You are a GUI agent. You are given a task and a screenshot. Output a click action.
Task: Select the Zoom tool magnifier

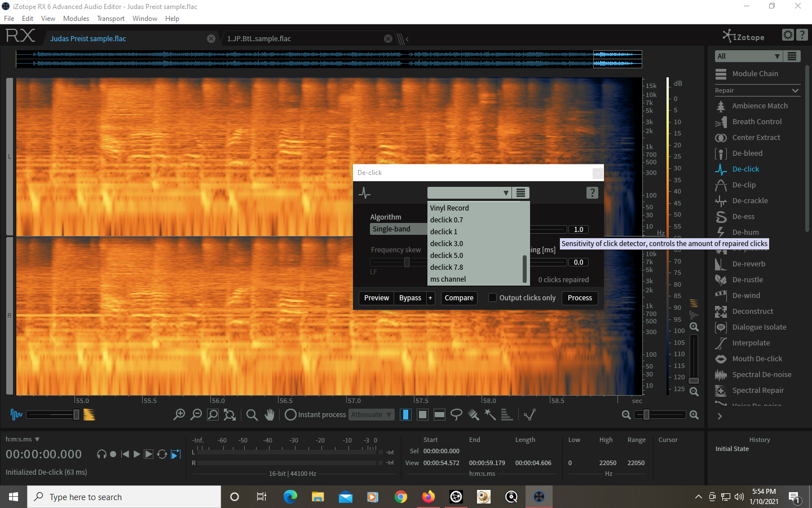[252, 415]
